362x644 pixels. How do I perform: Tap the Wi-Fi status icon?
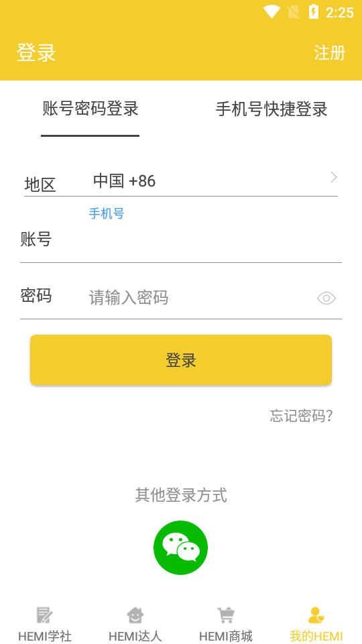pos(271,12)
